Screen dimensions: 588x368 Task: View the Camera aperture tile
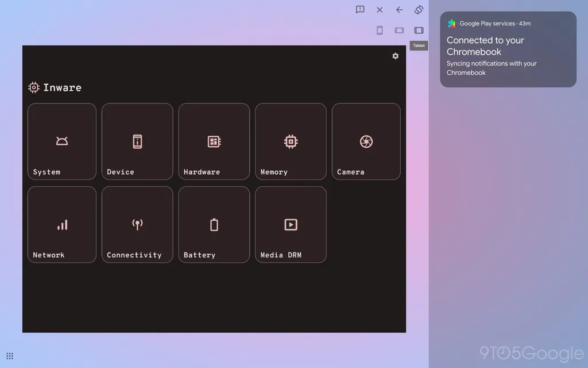click(366, 141)
